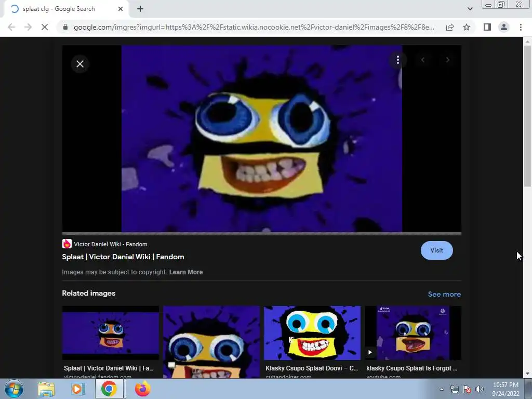The image size is (532, 399).
Task: Launch Firefox from the taskbar
Action: [x=142, y=389]
